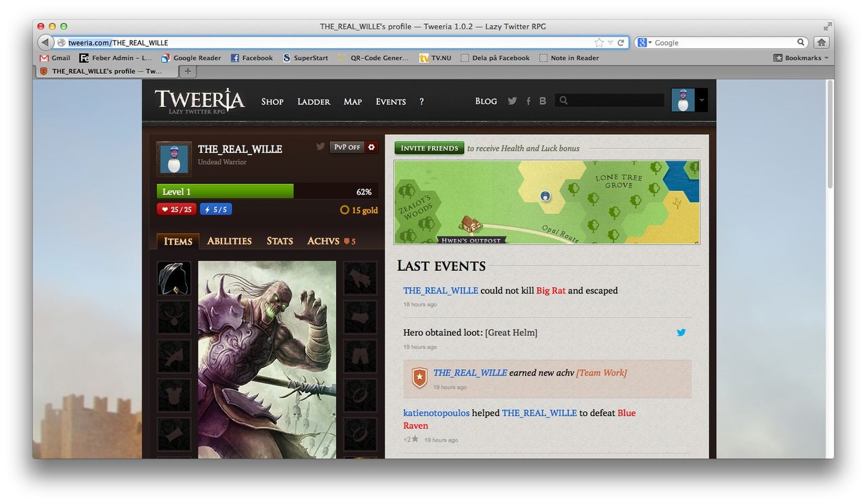Click the hero marker on the map
Image resolution: width=867 pixels, height=504 pixels.
[x=545, y=196]
